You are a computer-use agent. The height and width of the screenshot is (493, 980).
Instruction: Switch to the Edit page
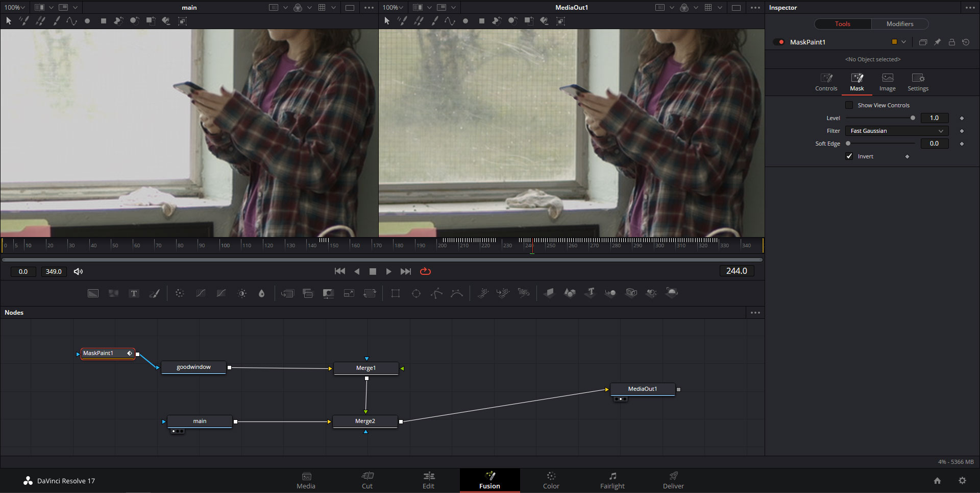pos(429,481)
